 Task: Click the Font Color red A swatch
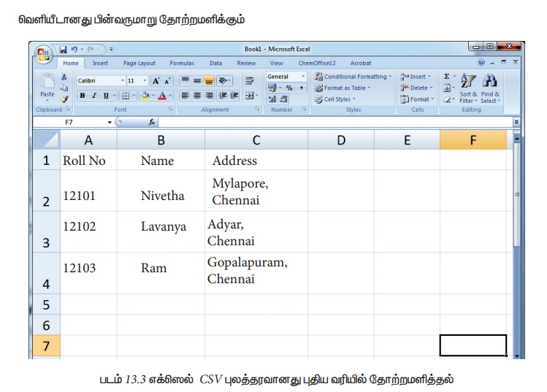(x=161, y=96)
